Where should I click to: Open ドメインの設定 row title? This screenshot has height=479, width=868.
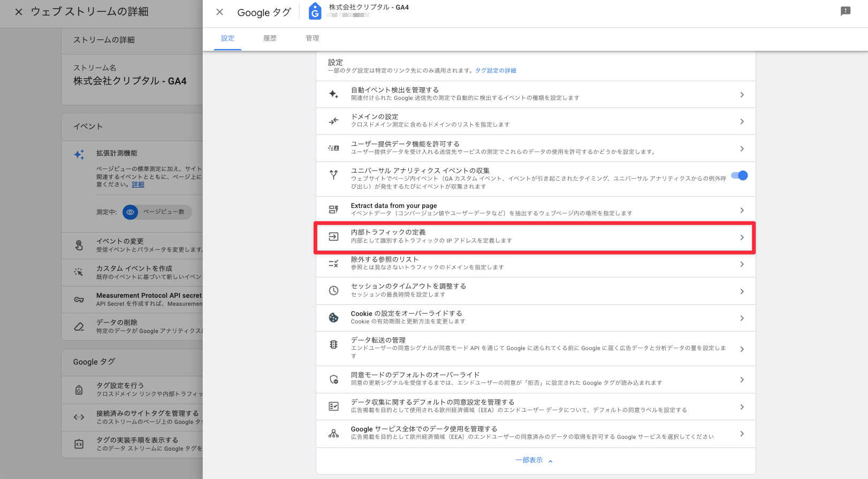(x=375, y=117)
